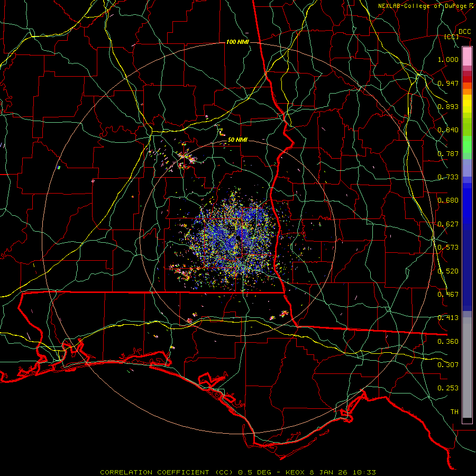Image resolution: width=476 pixels, height=476 pixels.
Task: Click the 0.253 color scale value
Action: point(448,388)
